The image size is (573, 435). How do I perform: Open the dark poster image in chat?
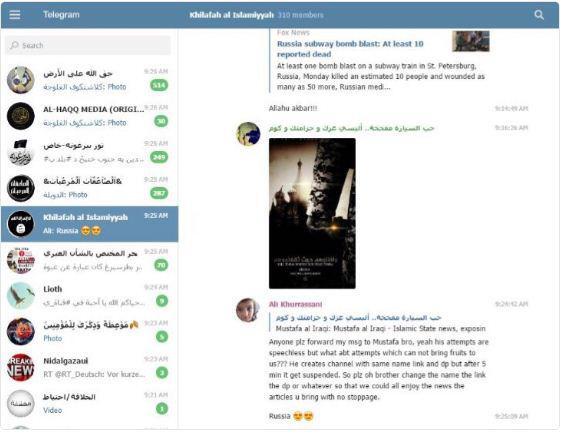312,213
